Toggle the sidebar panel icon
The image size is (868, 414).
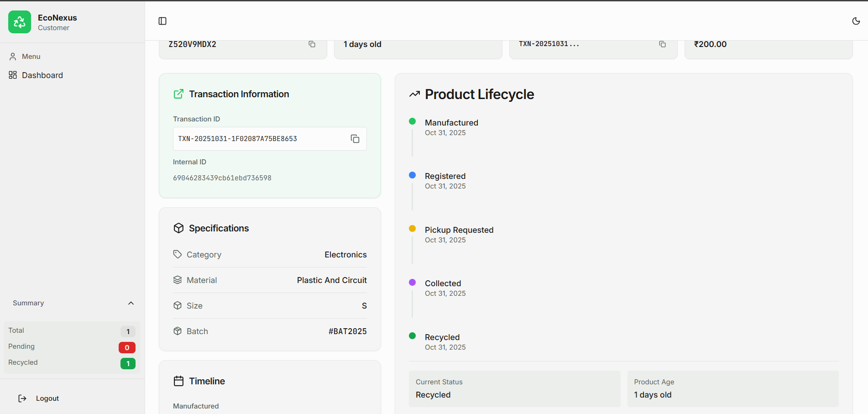pyautogui.click(x=162, y=21)
